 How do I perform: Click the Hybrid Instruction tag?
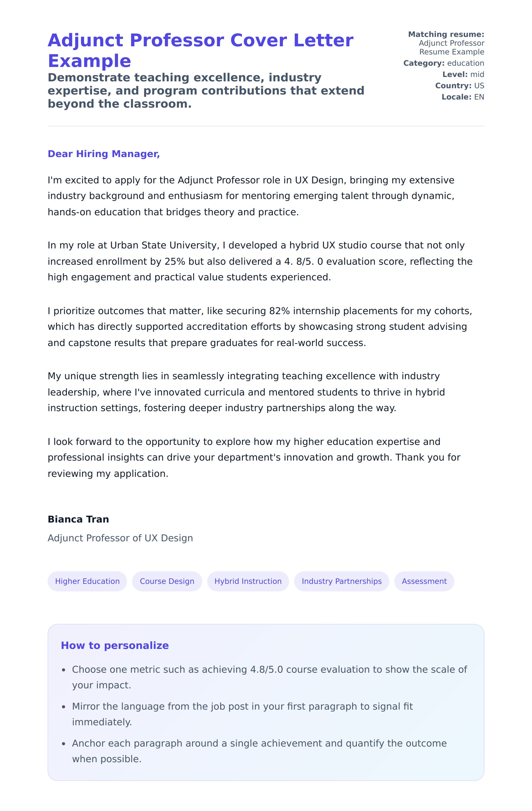[x=248, y=581]
